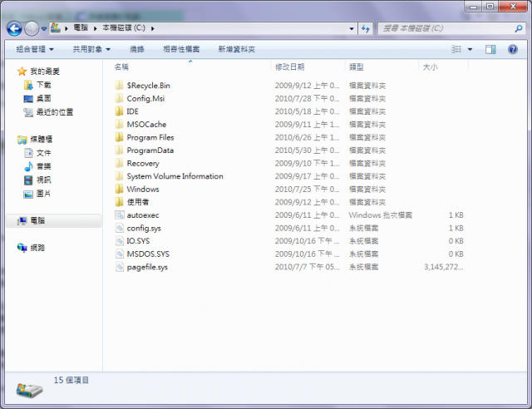Change the view with the view icon
The image size is (532, 409).
click(x=456, y=49)
